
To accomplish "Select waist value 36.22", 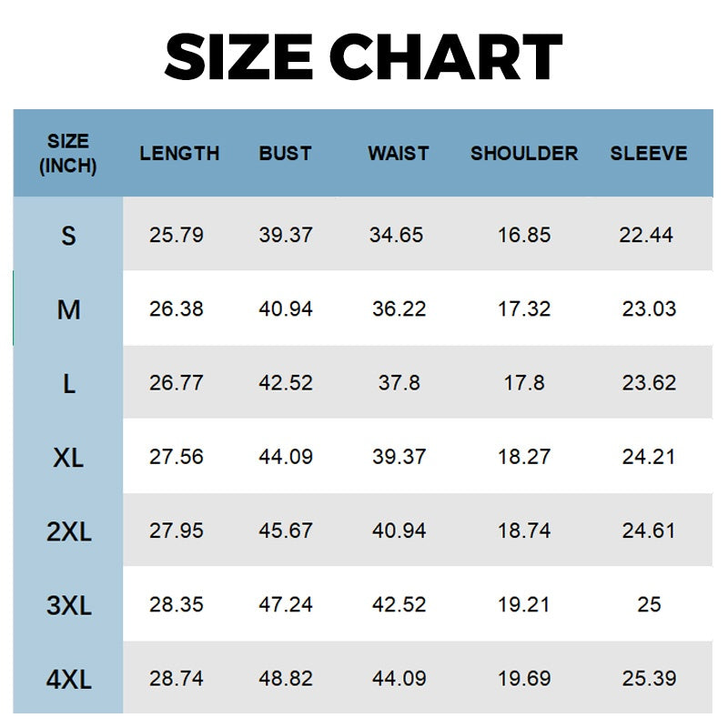I will (x=399, y=309).
